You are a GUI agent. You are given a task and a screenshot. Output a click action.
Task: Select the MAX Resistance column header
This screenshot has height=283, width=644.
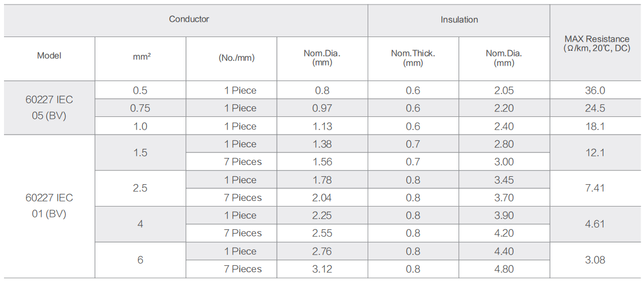[x=597, y=43]
